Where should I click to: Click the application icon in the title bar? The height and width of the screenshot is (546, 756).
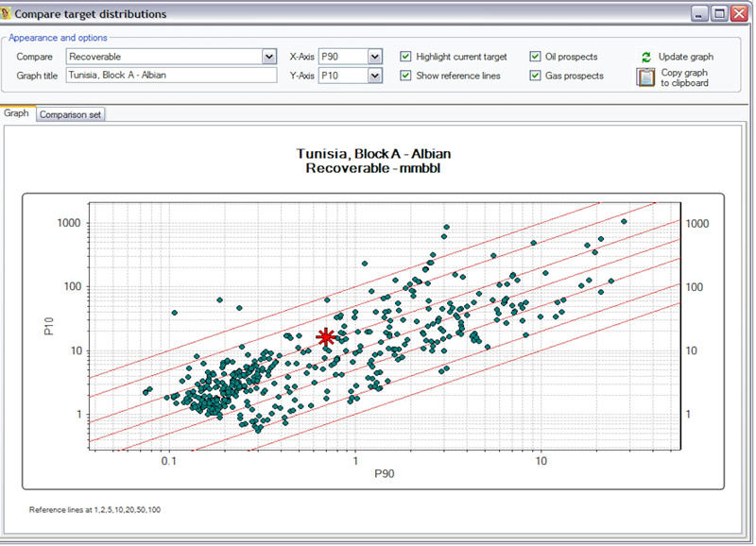coord(8,14)
